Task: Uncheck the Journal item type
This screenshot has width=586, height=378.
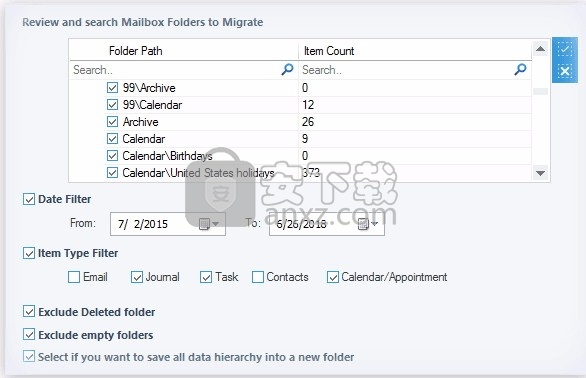Action: [137, 277]
